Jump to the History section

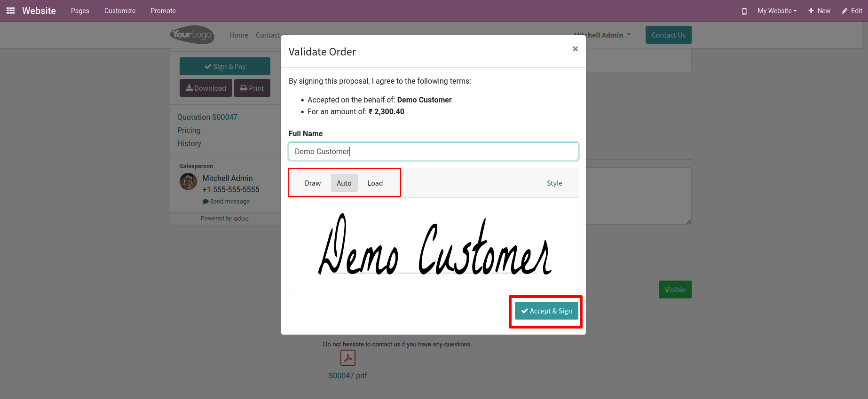pos(189,143)
